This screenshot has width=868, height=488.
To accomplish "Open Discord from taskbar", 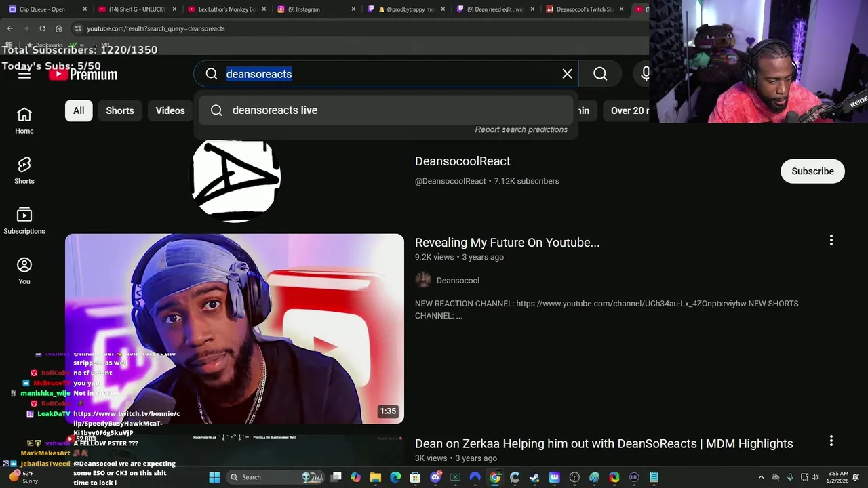I will tap(435, 477).
